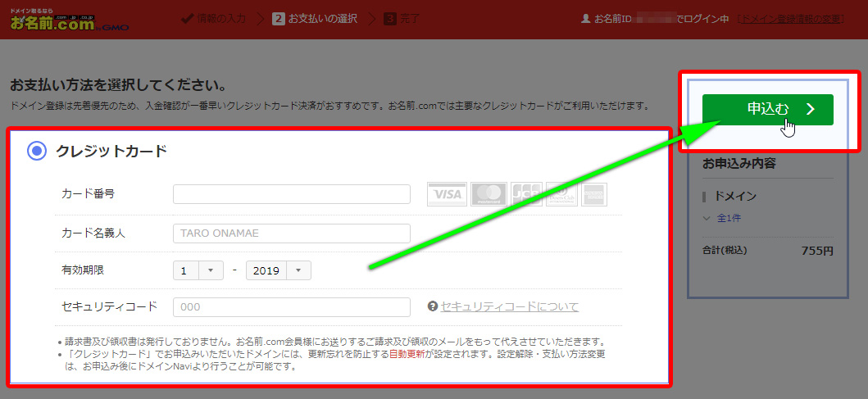Click the JCB card icon

pyautogui.click(x=526, y=194)
